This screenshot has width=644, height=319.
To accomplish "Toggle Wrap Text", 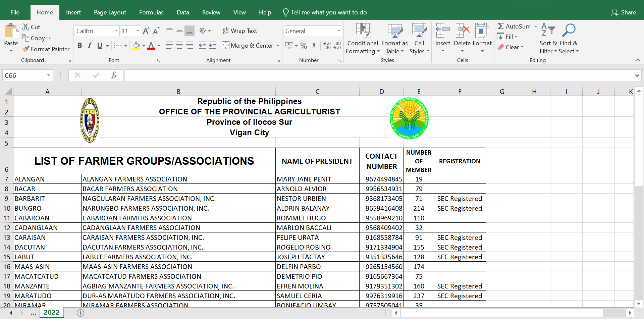I will [240, 31].
